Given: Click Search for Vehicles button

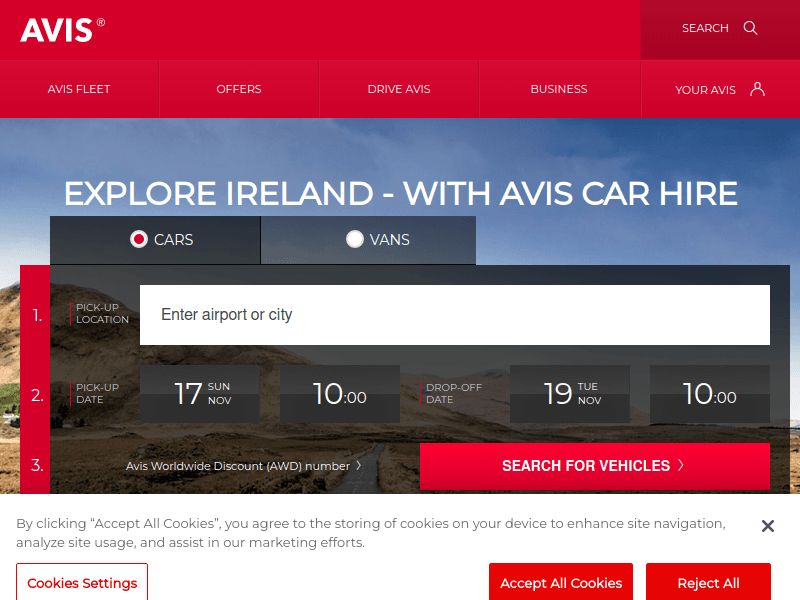Looking at the screenshot, I should point(594,466).
